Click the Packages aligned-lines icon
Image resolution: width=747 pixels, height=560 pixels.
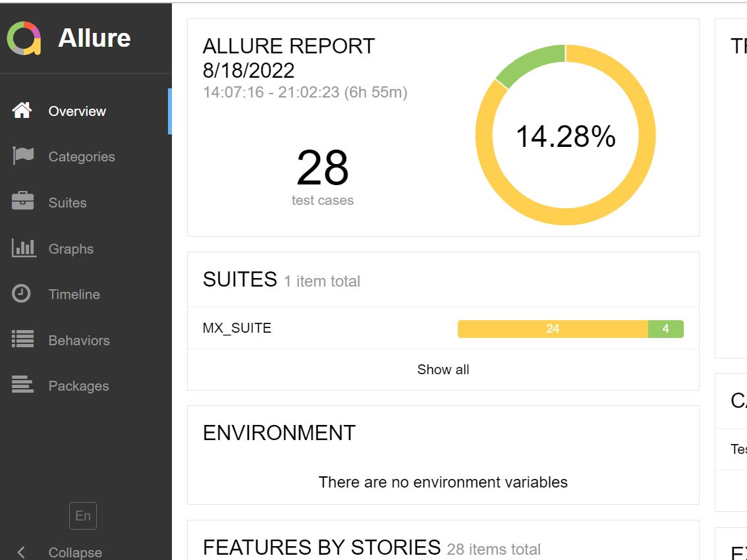[x=23, y=384]
